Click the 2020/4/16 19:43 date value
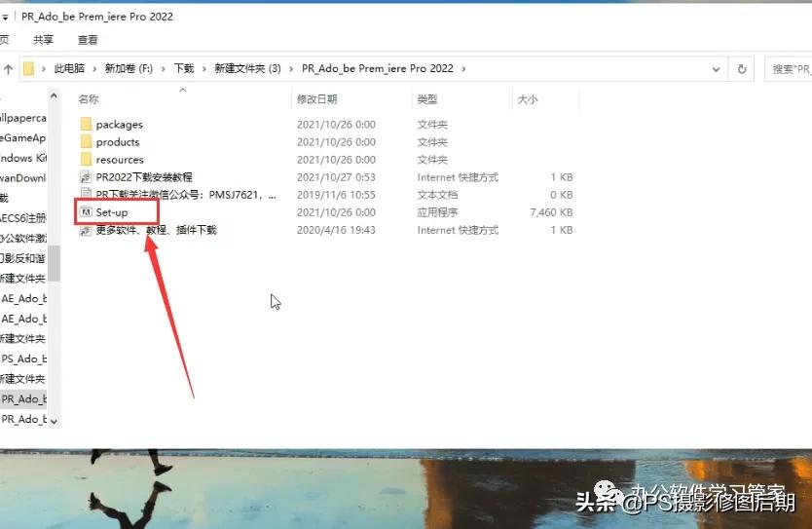Viewport: 812px width, 529px height. [x=336, y=230]
